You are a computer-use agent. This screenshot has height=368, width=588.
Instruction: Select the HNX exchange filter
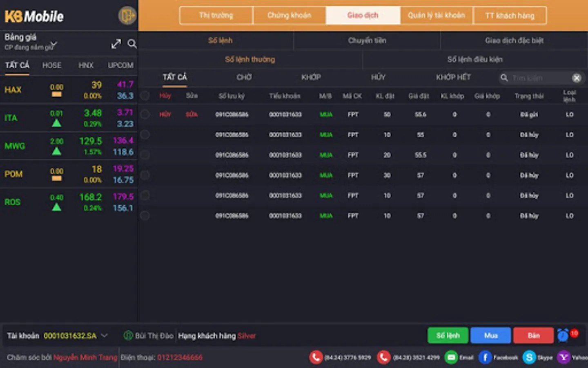[x=86, y=65]
